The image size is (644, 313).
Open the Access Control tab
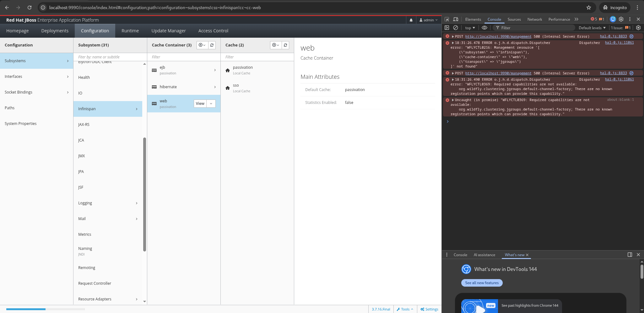214,31
